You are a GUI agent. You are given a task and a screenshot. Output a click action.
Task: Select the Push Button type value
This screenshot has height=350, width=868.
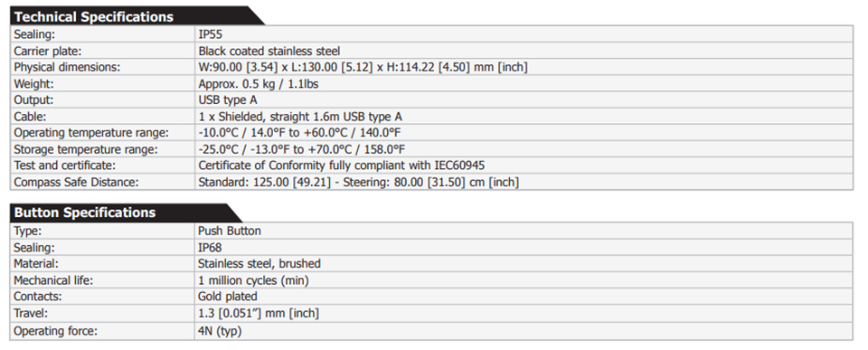[x=229, y=231]
